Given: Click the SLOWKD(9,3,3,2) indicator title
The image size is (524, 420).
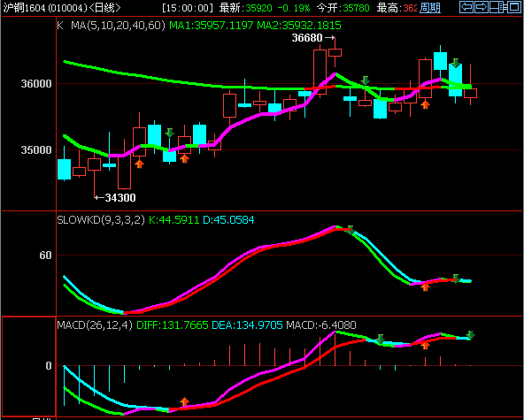Looking at the screenshot, I should click(x=101, y=219).
